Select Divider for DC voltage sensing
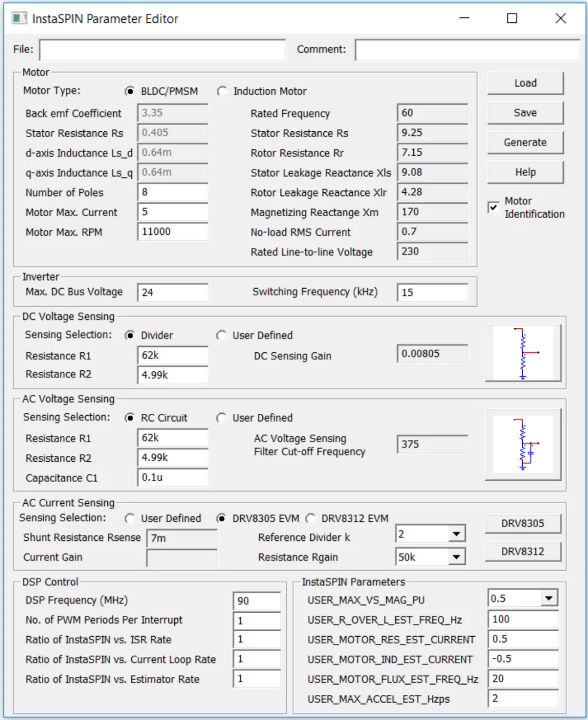The width and height of the screenshot is (588, 720). (x=130, y=335)
